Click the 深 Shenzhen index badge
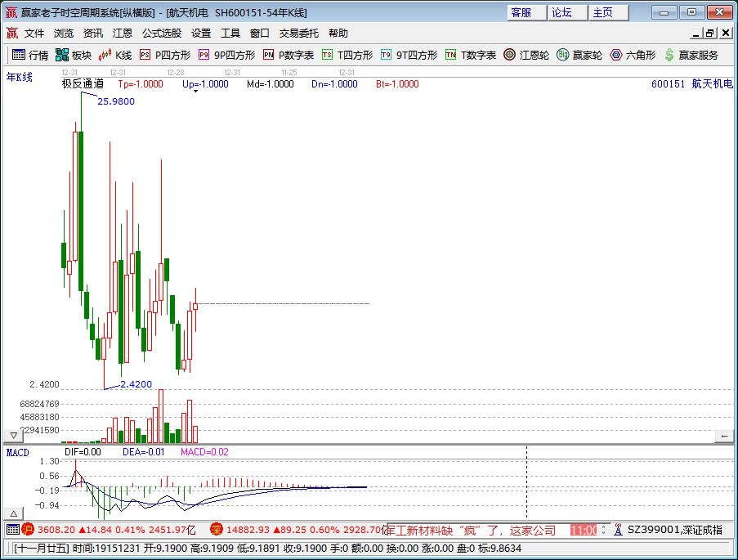This screenshot has height=560, width=738. click(216, 530)
